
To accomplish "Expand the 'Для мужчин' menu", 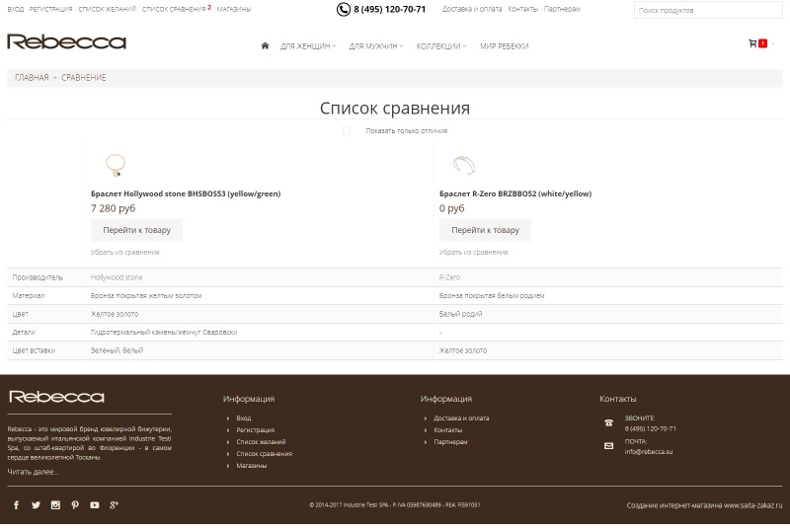I will coord(376,46).
